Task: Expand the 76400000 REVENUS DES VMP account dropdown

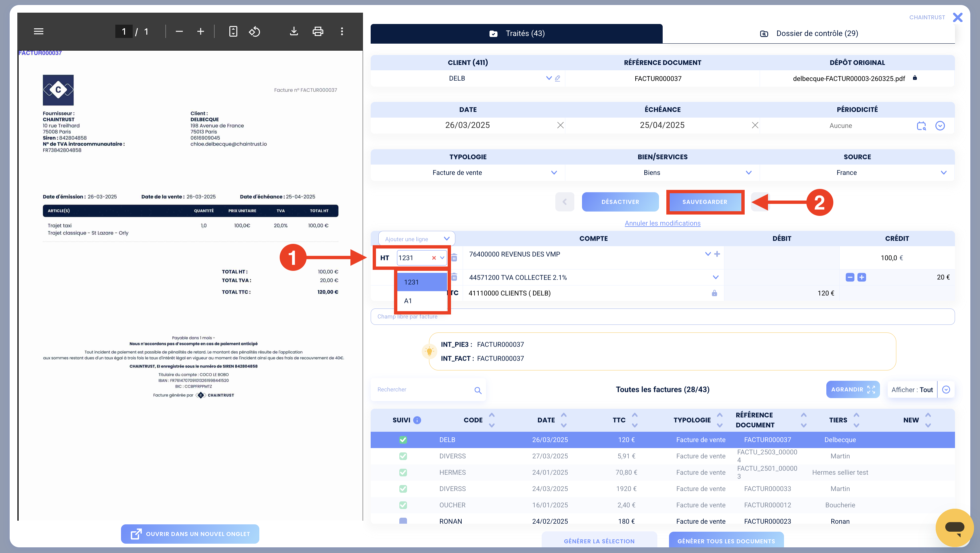Action: (708, 254)
